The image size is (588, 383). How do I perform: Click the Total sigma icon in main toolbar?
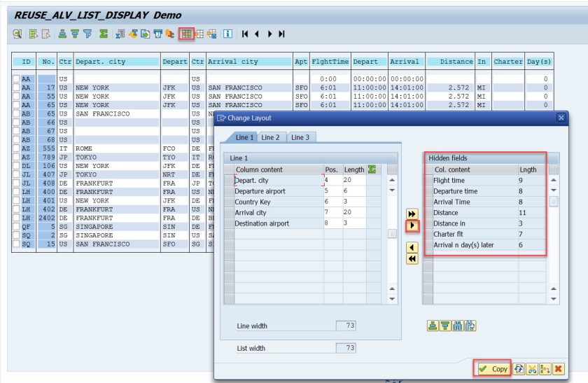click(104, 34)
